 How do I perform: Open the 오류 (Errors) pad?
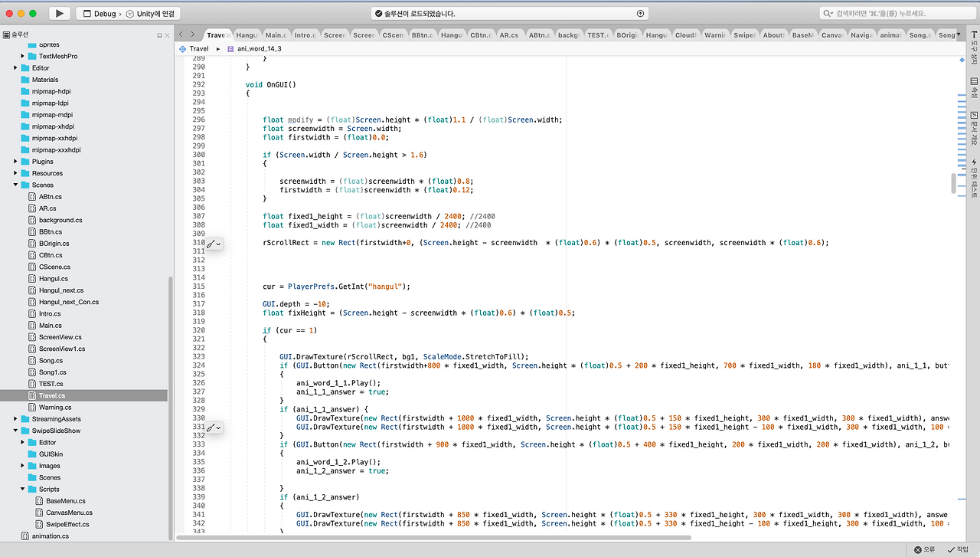coord(924,549)
